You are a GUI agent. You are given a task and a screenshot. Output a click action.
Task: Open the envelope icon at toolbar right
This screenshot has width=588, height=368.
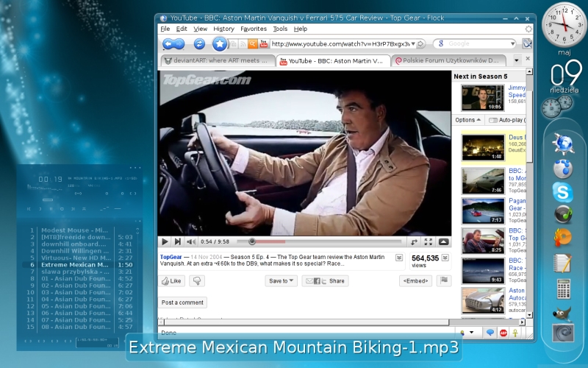tap(527, 43)
